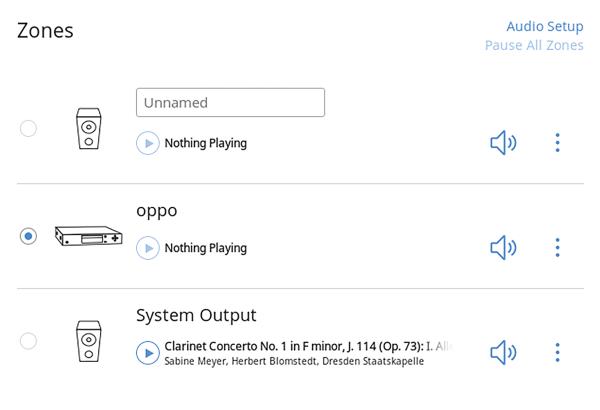Click the oppo zone name

[x=157, y=211]
